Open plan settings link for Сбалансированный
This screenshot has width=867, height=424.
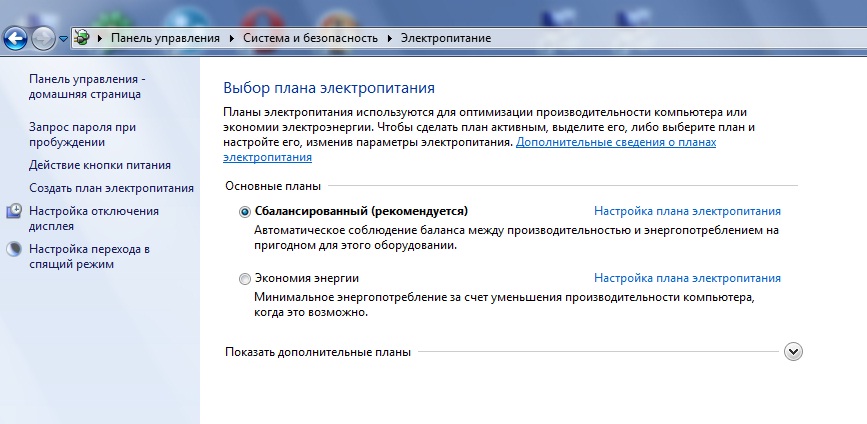point(687,211)
